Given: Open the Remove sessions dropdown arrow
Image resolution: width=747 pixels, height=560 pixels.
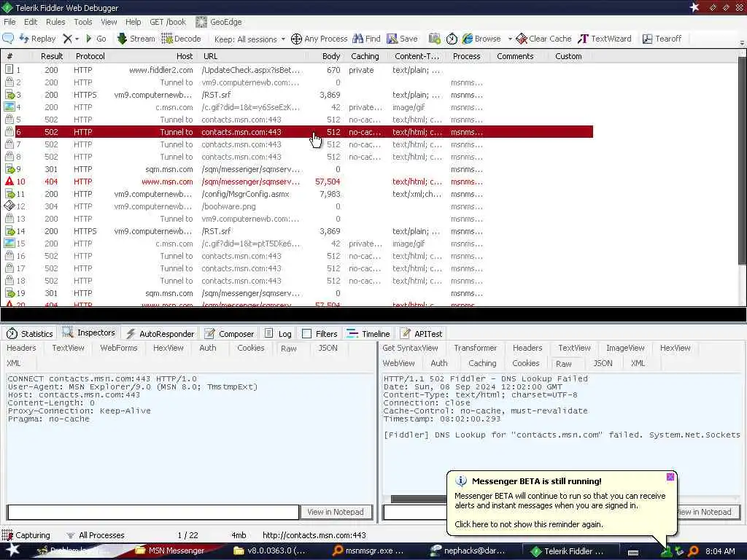Looking at the screenshot, I should [x=77, y=39].
